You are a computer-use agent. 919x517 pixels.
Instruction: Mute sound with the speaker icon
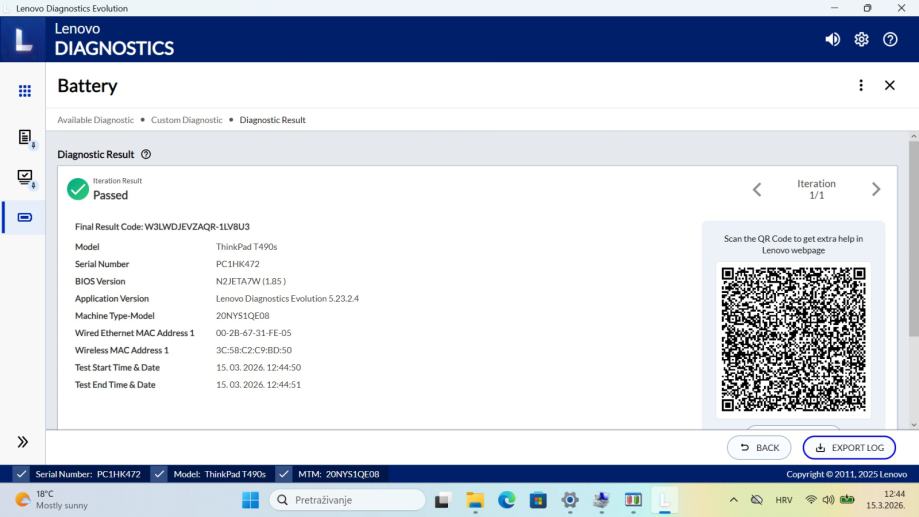832,39
